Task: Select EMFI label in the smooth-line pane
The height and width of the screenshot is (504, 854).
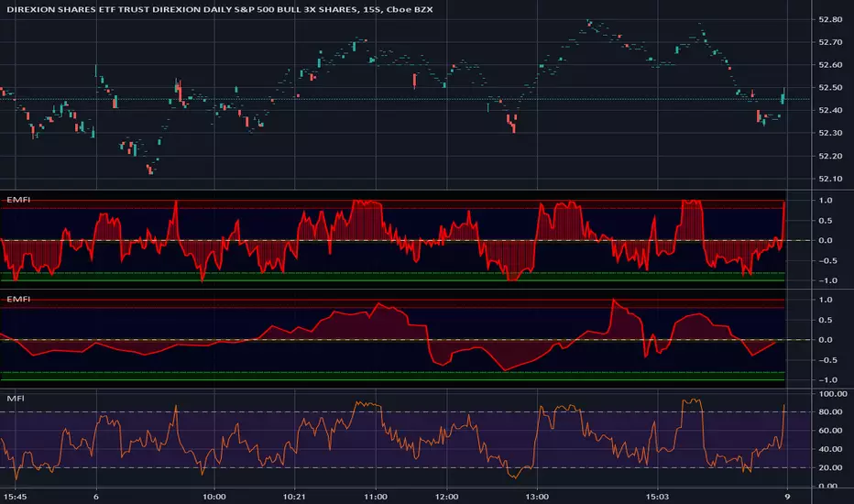Action: click(17, 299)
